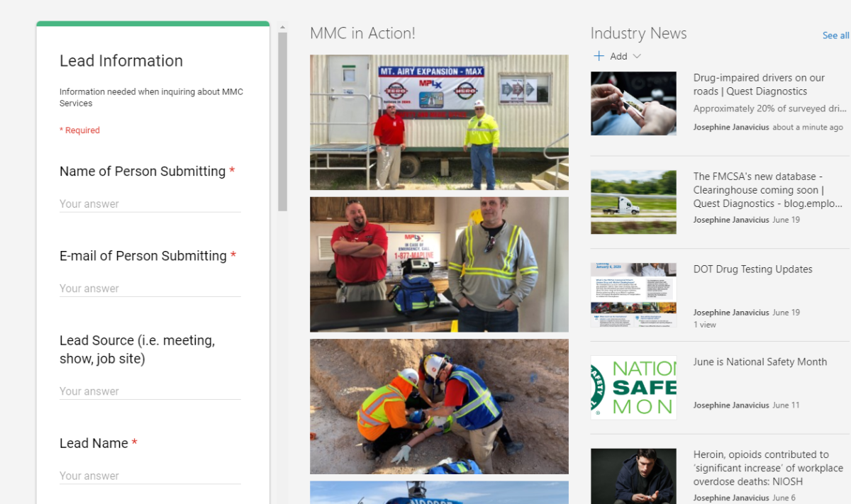Click into the Lead Source answer field
Viewport: 851px width, 504px height.
(x=150, y=391)
